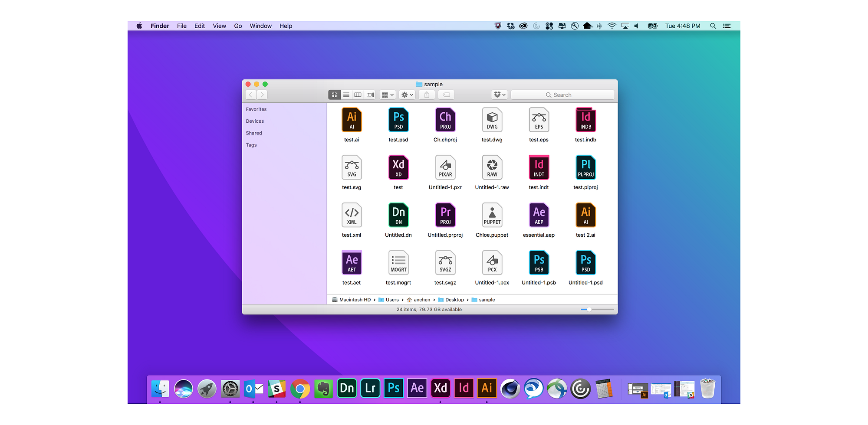Switch to column view
The height and width of the screenshot is (425, 868).
pos(358,95)
